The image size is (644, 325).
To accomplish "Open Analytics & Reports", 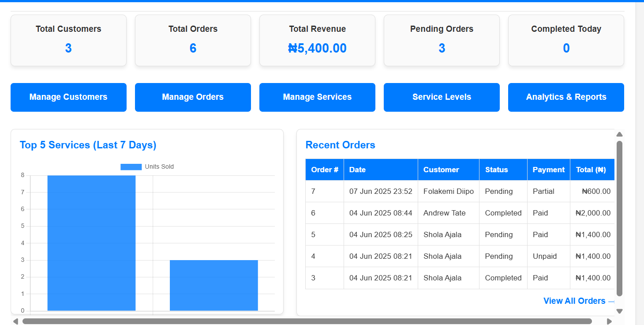I will click(x=566, y=97).
